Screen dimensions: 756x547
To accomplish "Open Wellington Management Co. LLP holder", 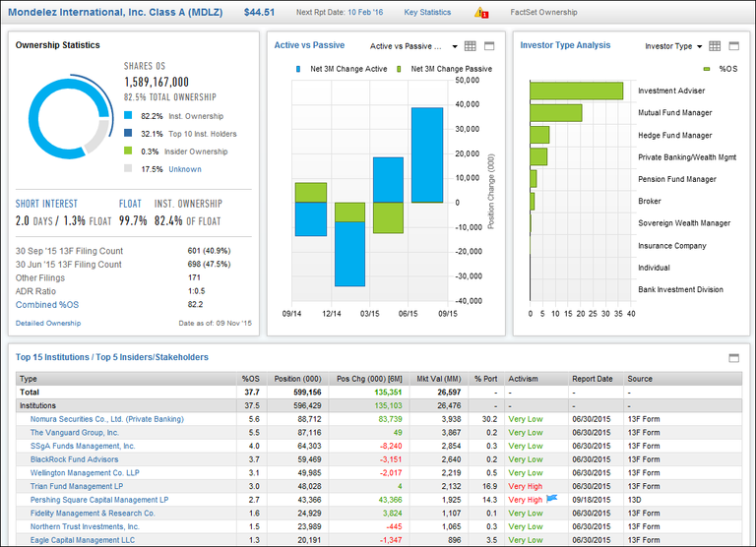I will pos(85,473).
